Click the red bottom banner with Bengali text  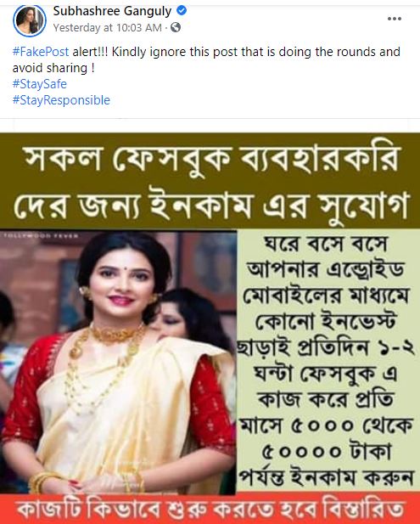point(210,509)
